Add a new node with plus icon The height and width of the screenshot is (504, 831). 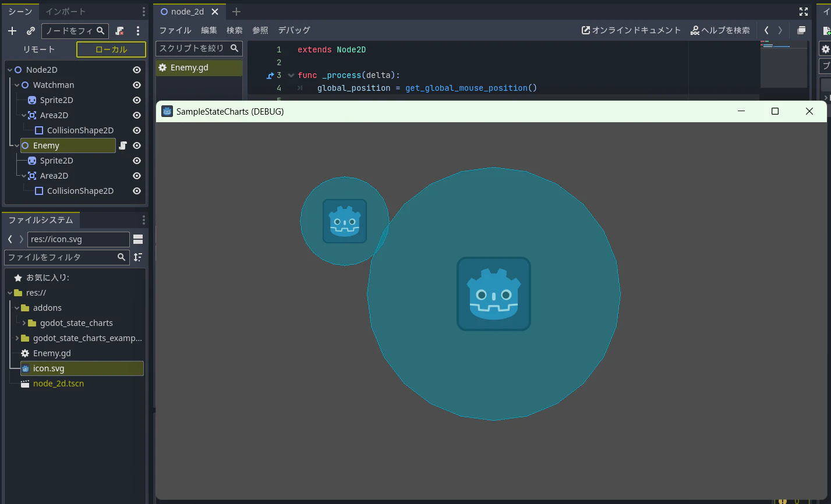(x=12, y=31)
